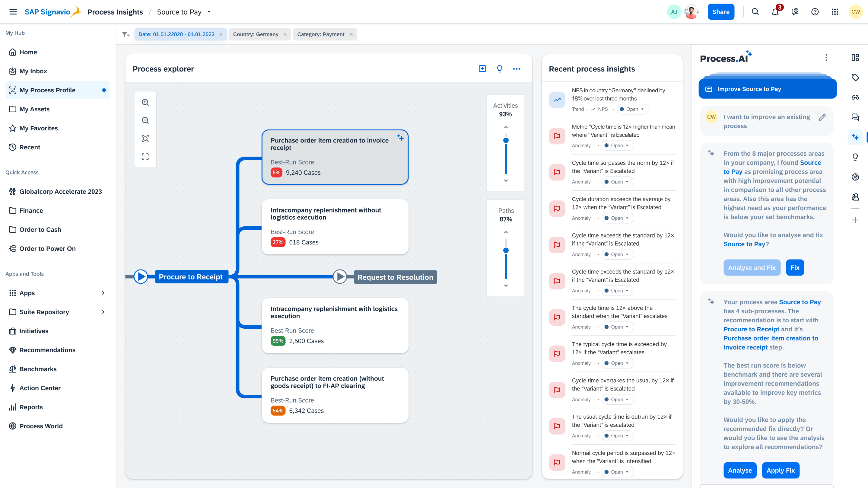
Task: Click the Fix button
Action: [x=795, y=268]
